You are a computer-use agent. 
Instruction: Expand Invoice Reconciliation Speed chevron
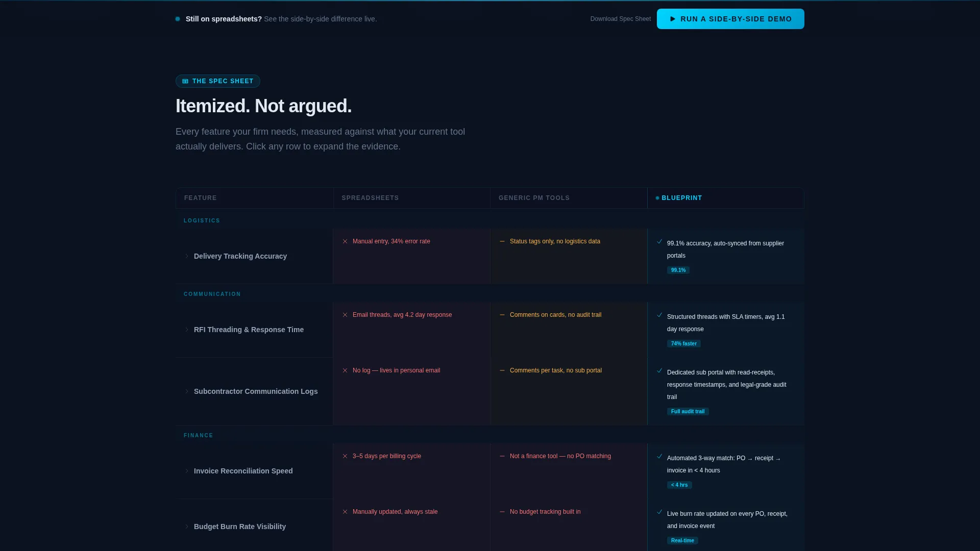pyautogui.click(x=187, y=471)
